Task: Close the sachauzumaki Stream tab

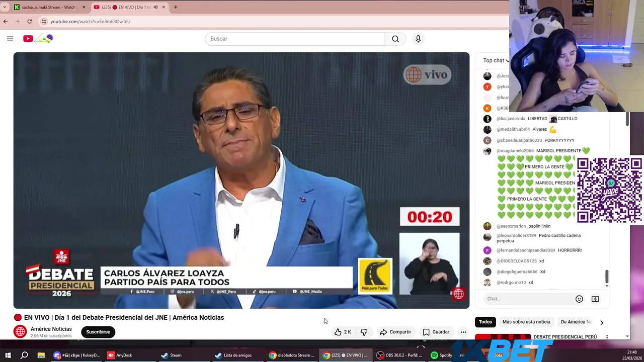Action: pos(84,7)
